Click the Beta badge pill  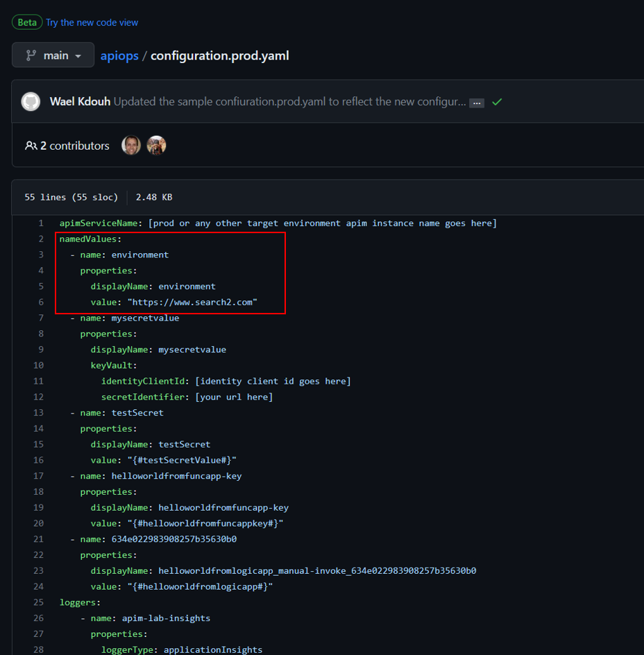26,22
